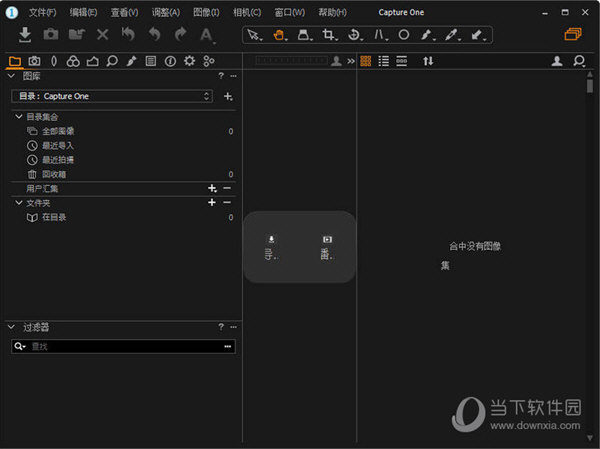Switch browser to grid thumbnail view
The width and height of the screenshot is (600, 449).
coord(366,61)
